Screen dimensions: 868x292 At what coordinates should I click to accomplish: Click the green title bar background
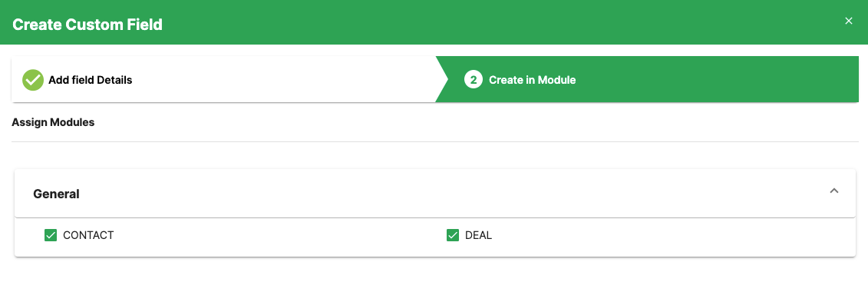click(x=498, y=22)
